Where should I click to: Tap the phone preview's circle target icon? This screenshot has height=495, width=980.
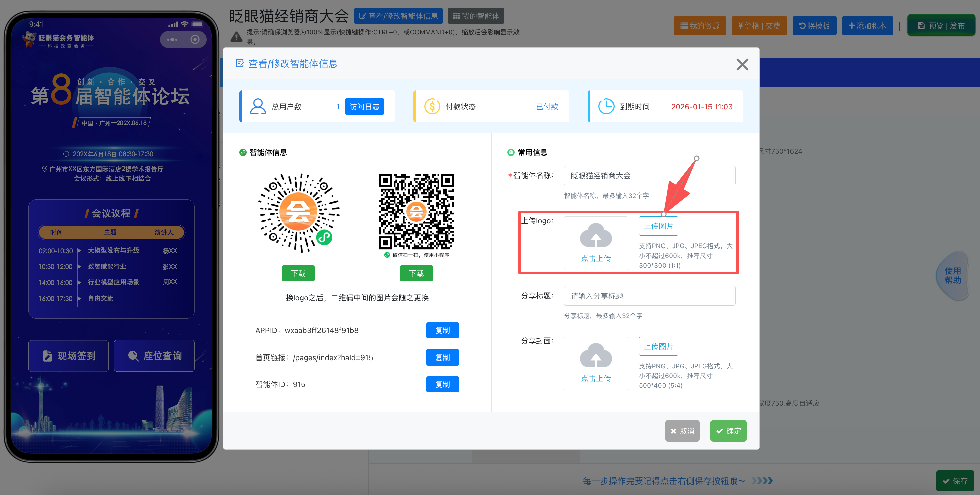(x=195, y=40)
